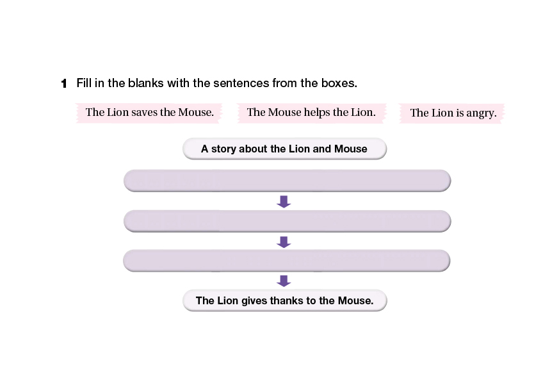
Task: Click the second purple down arrow
Action: [x=284, y=242]
